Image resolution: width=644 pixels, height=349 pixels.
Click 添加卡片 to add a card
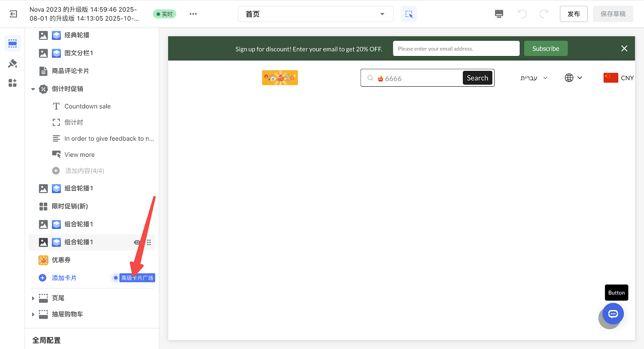pyautogui.click(x=64, y=278)
